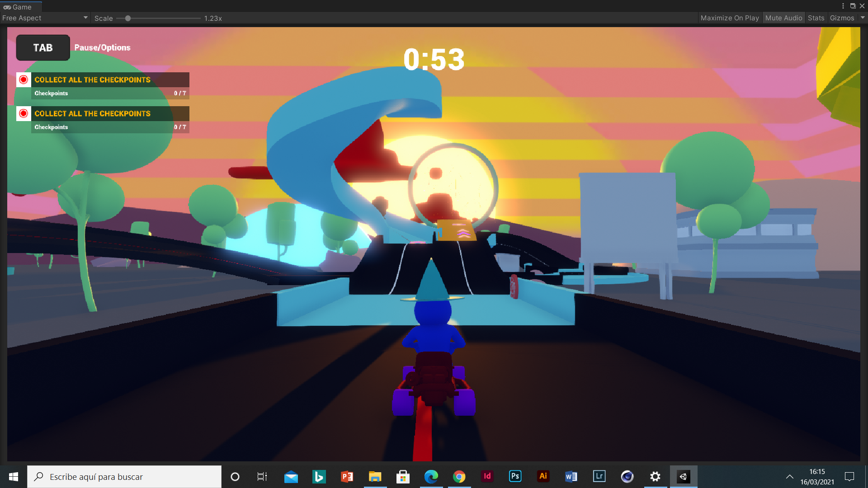Open the hidden icons tray chevron
The width and height of the screenshot is (868, 488).
pyautogui.click(x=790, y=476)
